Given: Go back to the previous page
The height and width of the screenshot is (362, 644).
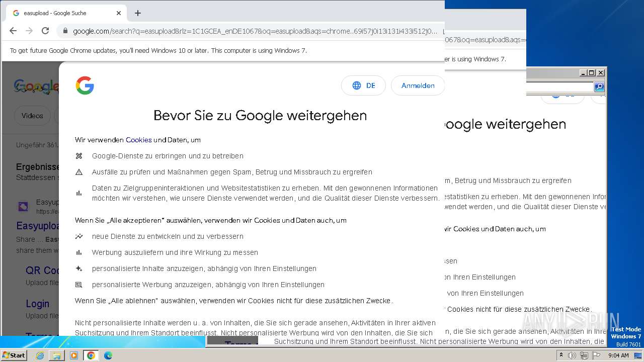Looking at the screenshot, I should (x=13, y=31).
